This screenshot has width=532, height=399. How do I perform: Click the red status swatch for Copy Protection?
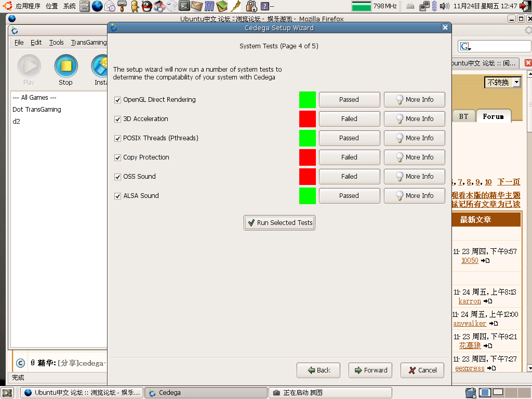click(308, 157)
